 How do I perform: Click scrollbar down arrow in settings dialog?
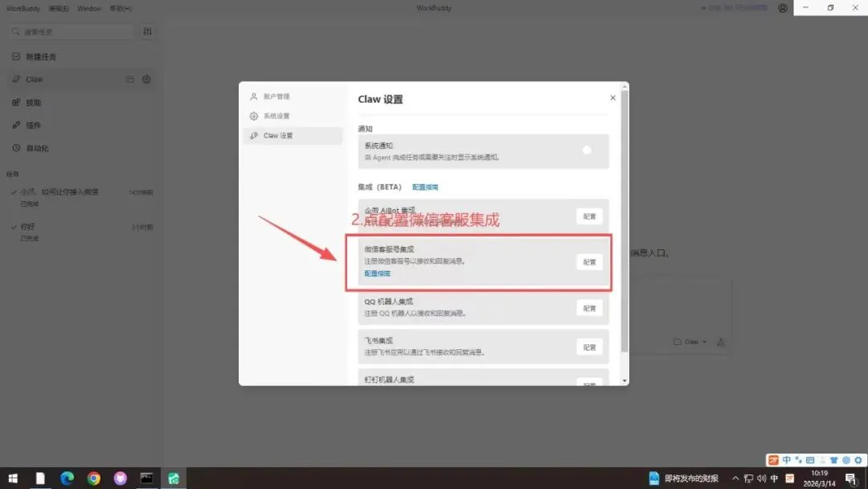pyautogui.click(x=624, y=381)
